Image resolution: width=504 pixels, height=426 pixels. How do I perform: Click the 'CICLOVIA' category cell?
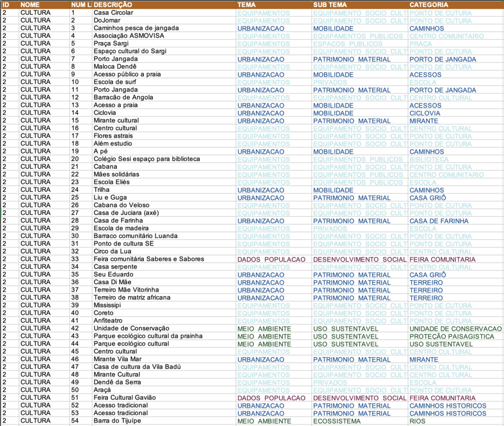(x=425, y=113)
